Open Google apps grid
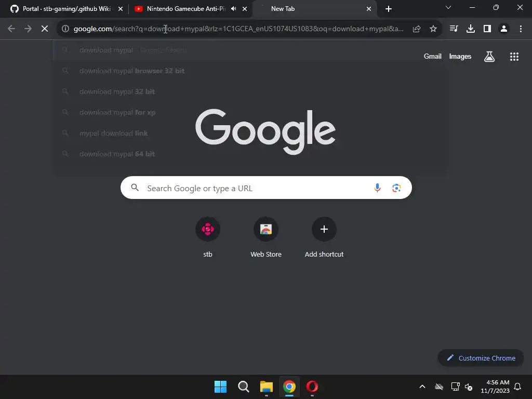Screen dimensions: 532x399 [x=514, y=57]
